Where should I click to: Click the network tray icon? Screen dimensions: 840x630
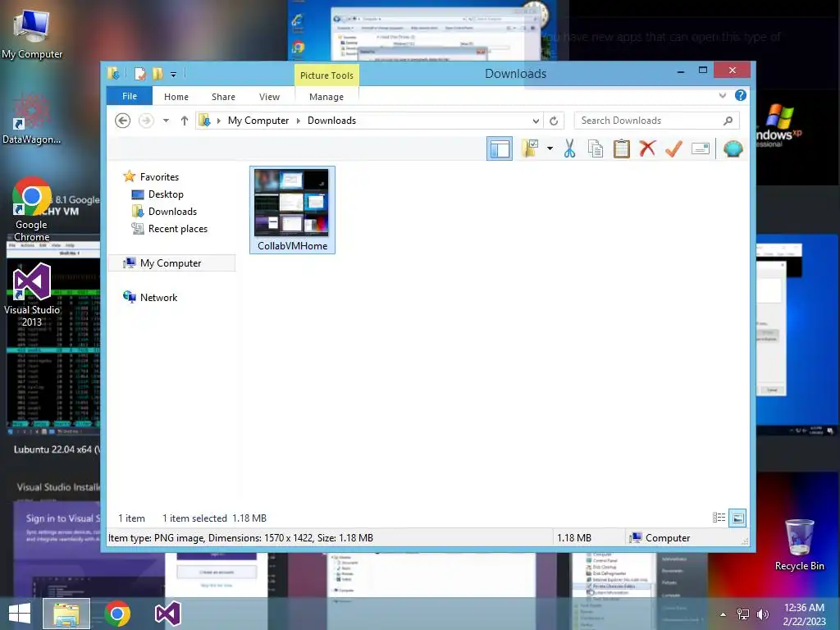[x=743, y=614]
